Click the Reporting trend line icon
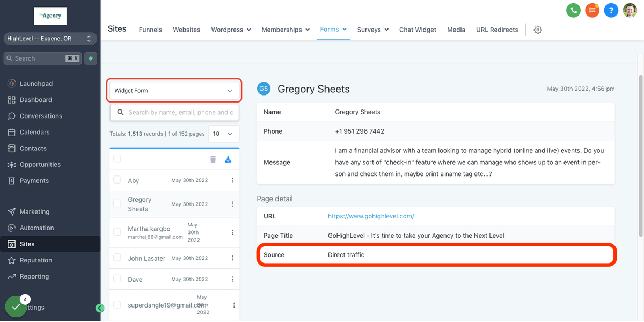This screenshot has width=644, height=322. pos(12,276)
